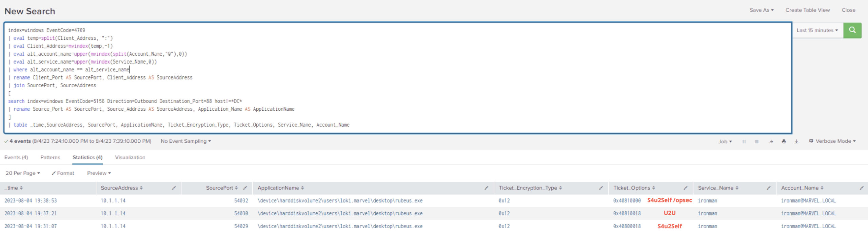Click rubeus.exe application path in the 19:37:21 row

[340, 214]
